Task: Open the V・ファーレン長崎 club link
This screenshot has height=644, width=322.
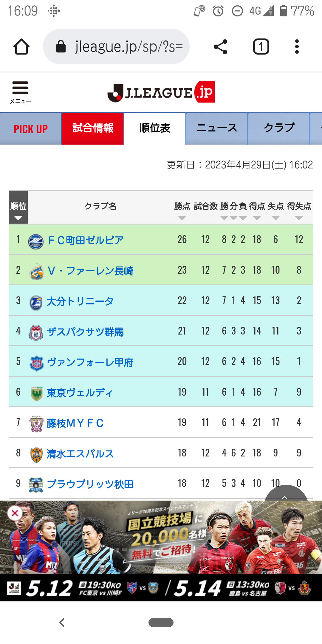Action: click(90, 271)
